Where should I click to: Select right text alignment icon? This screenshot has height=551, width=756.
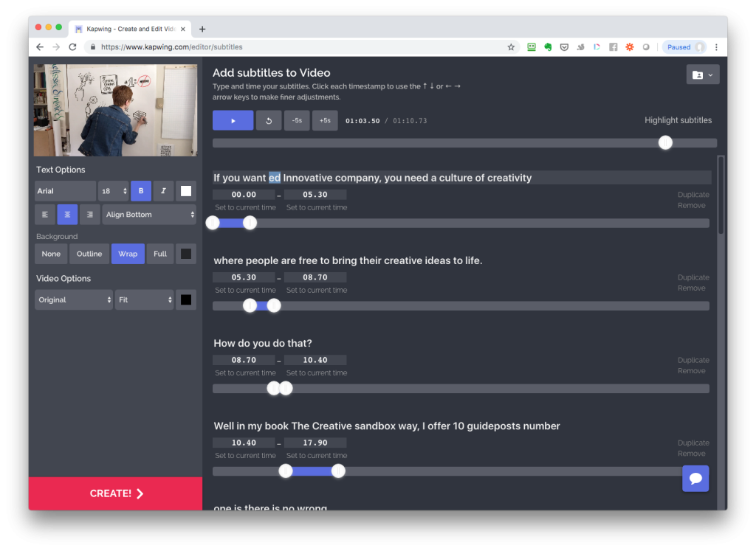point(90,215)
